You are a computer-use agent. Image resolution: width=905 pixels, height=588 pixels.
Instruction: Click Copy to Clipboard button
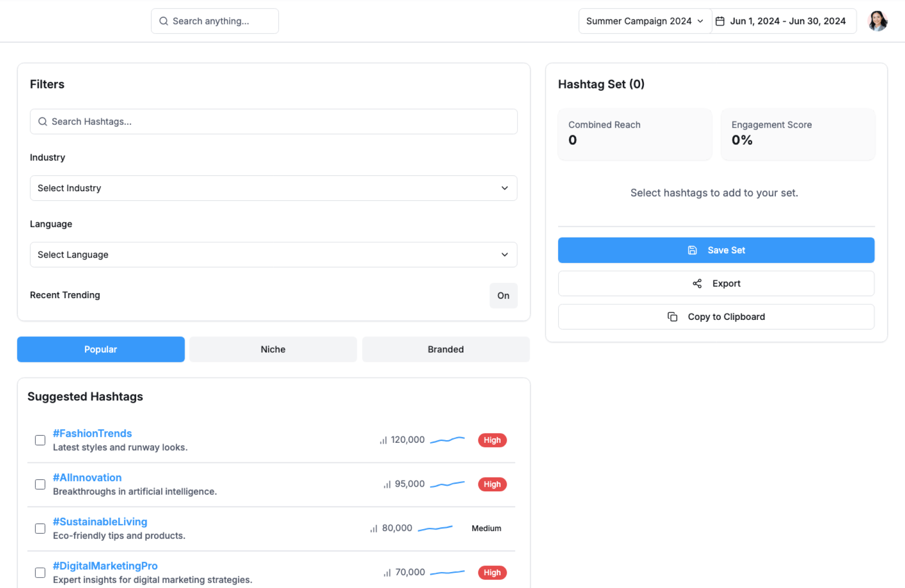click(x=716, y=317)
